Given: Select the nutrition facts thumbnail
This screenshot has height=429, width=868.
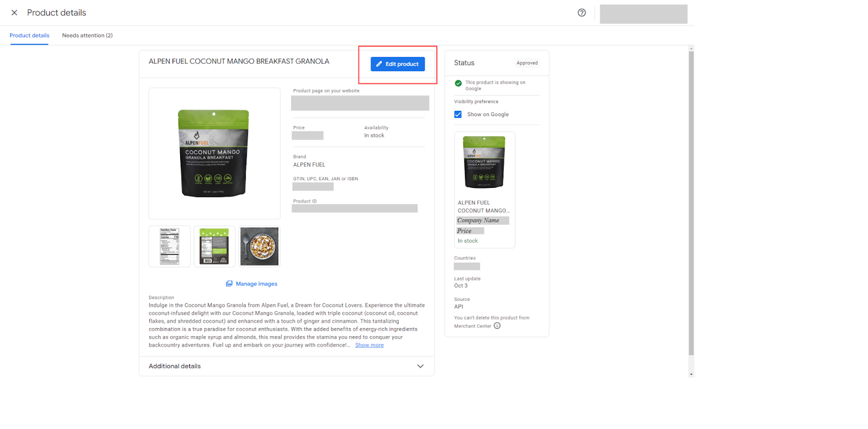Looking at the screenshot, I should (170, 247).
